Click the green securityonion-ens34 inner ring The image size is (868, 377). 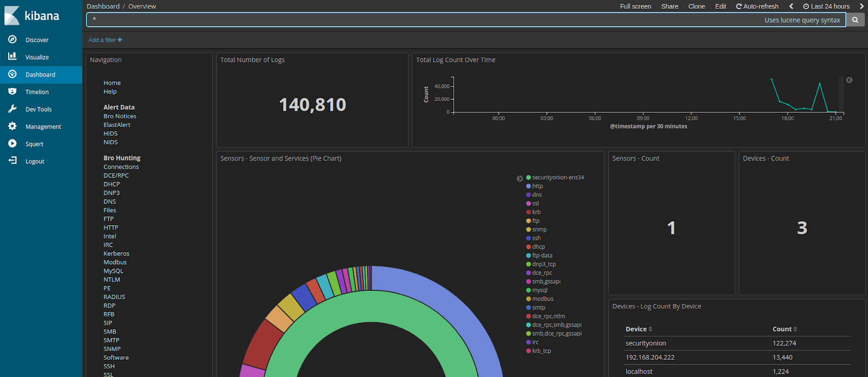(372, 305)
